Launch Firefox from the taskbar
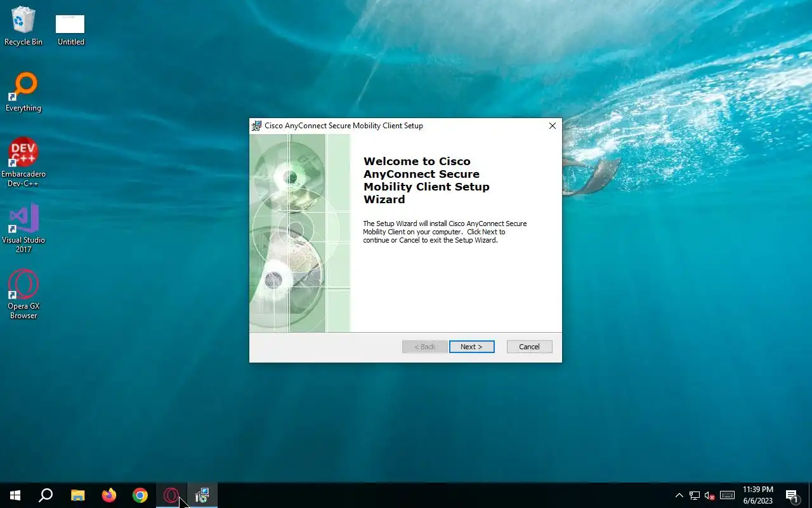This screenshot has width=812, height=508. click(109, 495)
